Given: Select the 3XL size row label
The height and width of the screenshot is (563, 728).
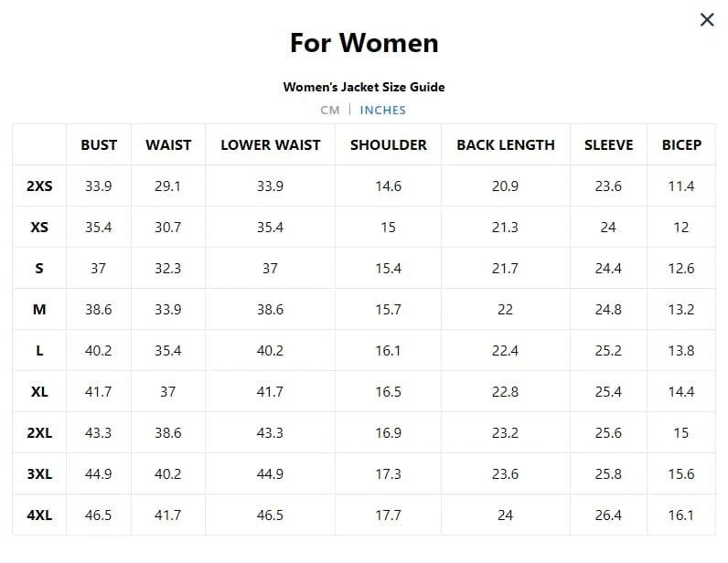Looking at the screenshot, I should pos(39,474).
